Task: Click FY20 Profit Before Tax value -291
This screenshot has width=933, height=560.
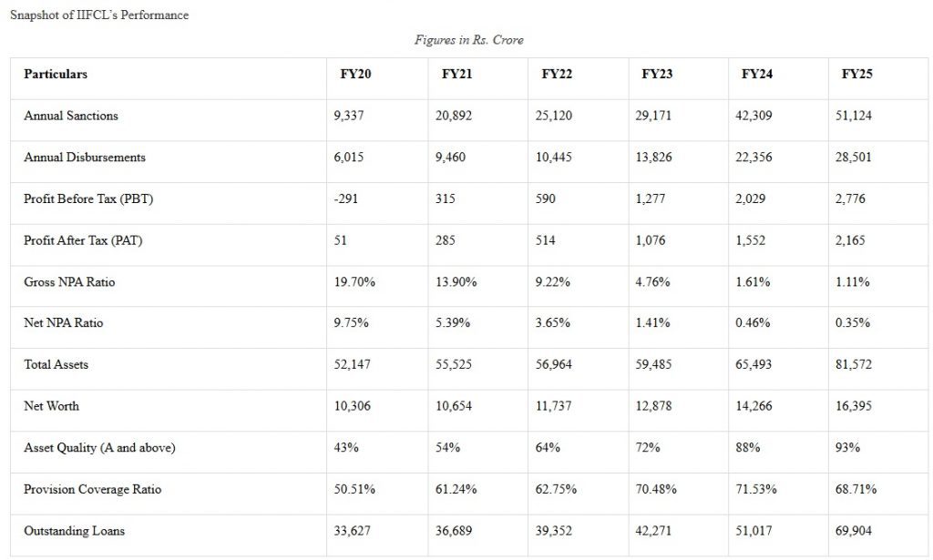Action: 345,199
